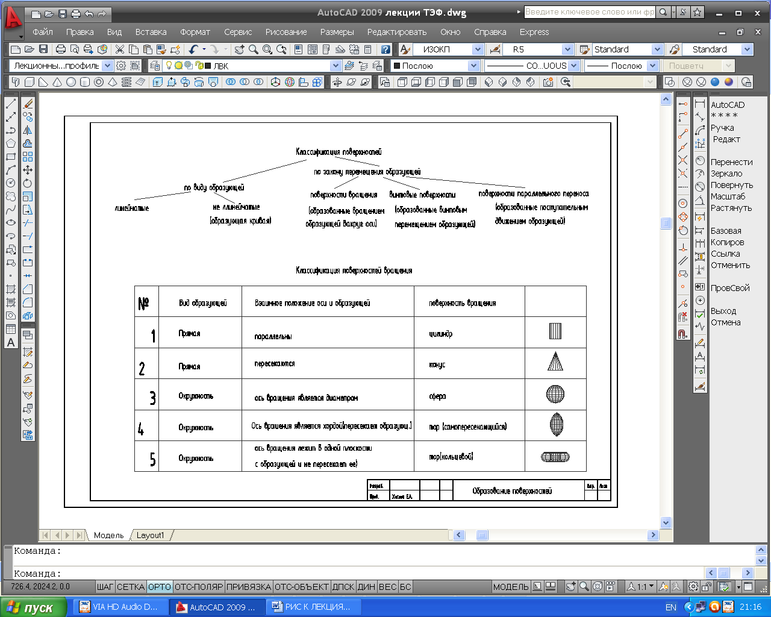Viewport: 771px width, 617px height.
Task: Enable СЕТКА grid display toggle
Action: [x=131, y=586]
